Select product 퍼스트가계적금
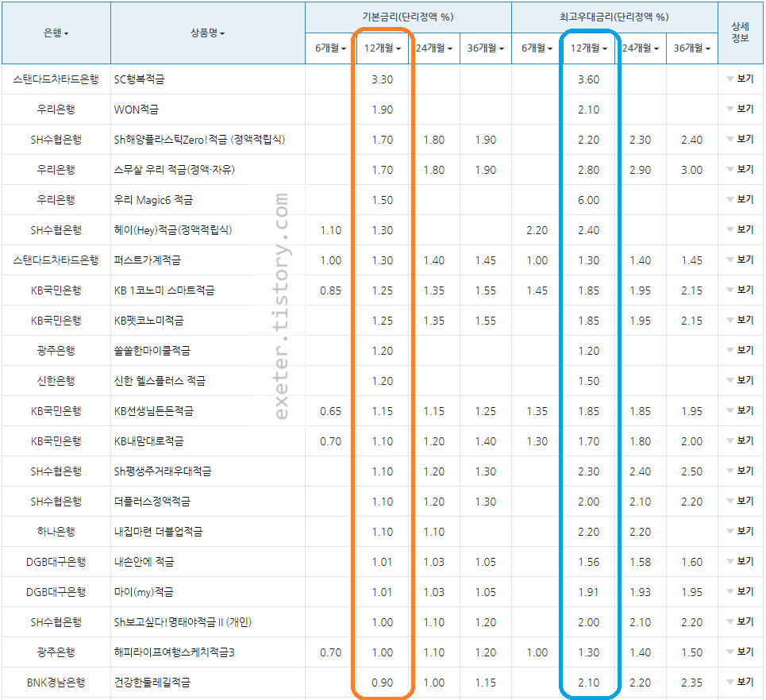The image size is (766, 700). [x=147, y=260]
